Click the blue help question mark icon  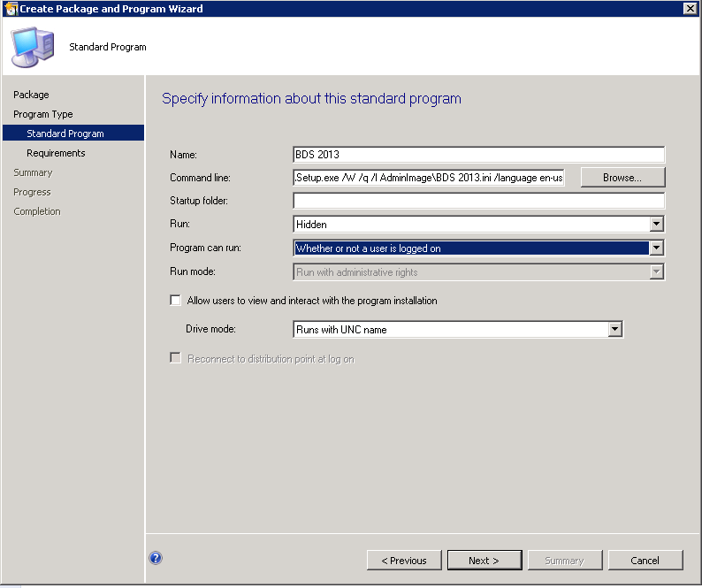(x=156, y=558)
